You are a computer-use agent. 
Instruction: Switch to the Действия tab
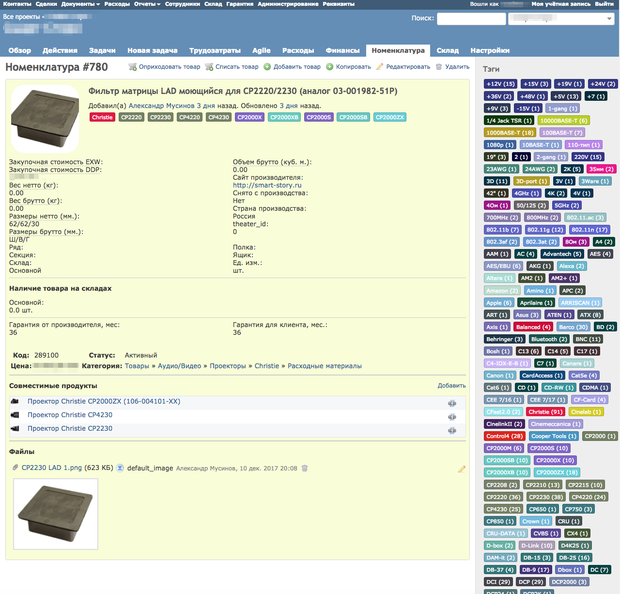[60, 50]
